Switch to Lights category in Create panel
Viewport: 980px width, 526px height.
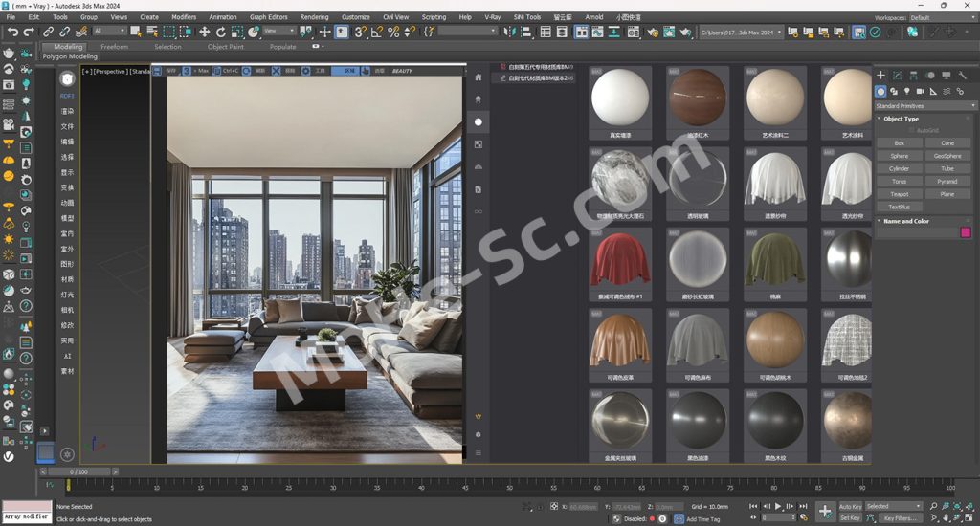(x=909, y=92)
